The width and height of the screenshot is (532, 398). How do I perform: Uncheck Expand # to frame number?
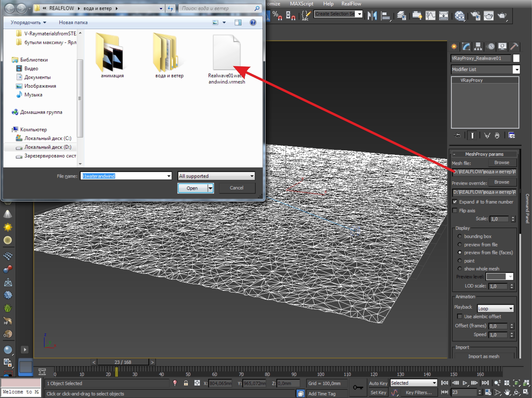[455, 202]
